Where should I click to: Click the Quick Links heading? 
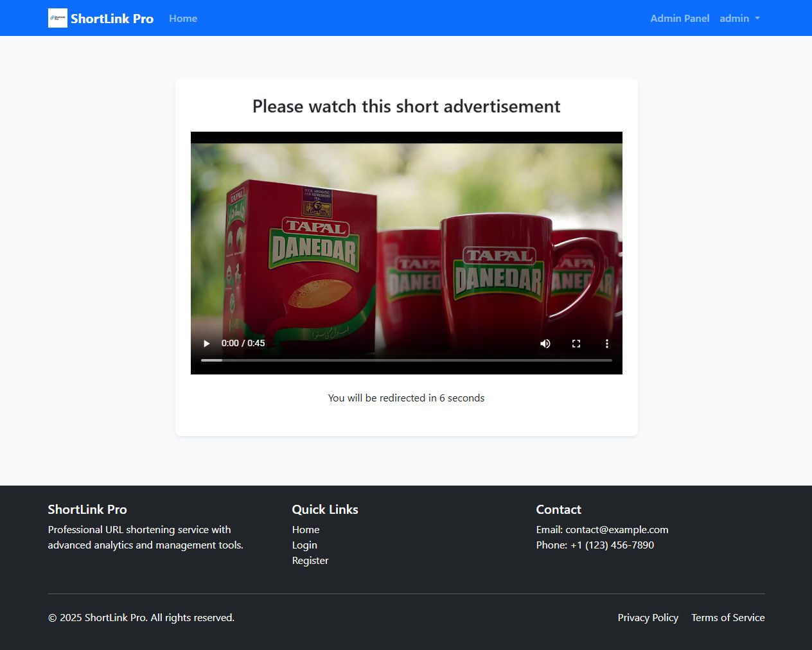325,509
